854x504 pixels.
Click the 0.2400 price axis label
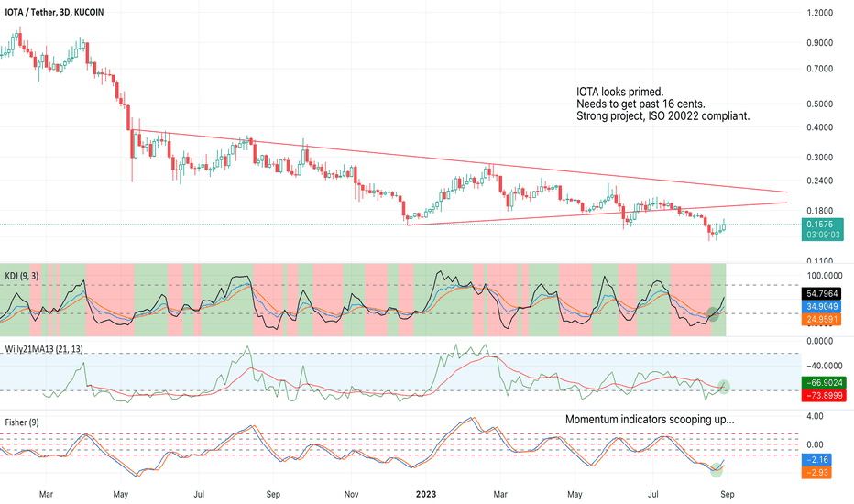coord(820,181)
